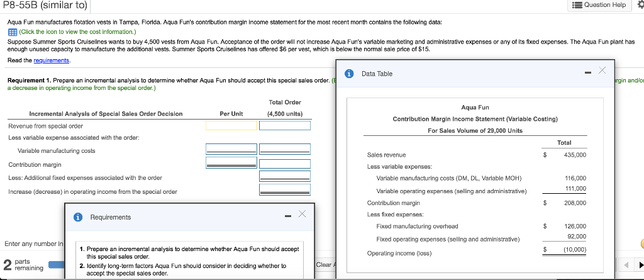Click the P8-55B (similar to) title
Image resolution: width=644 pixels, height=280 pixels.
tap(45, 5)
